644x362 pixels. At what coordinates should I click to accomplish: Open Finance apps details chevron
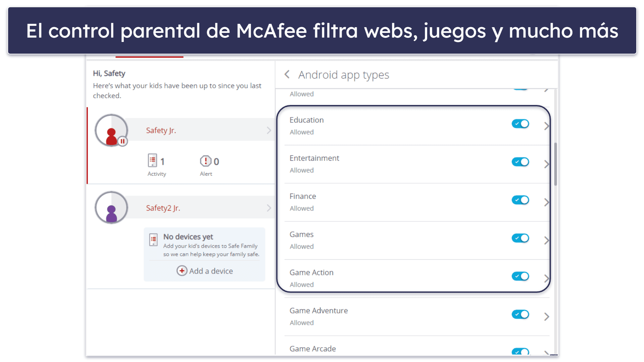(x=546, y=202)
